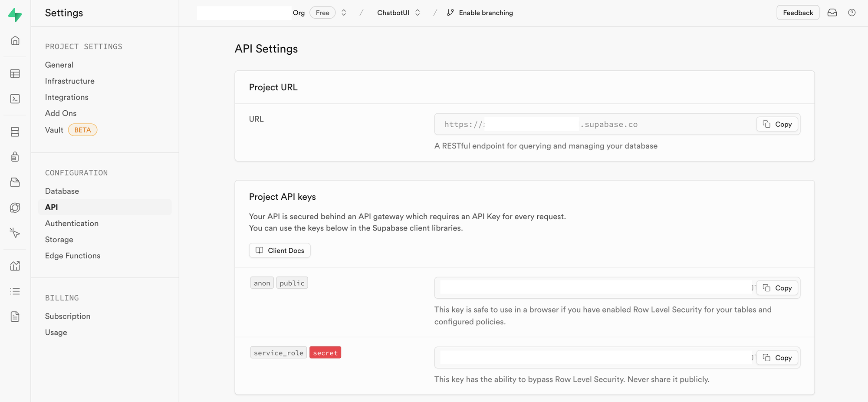Click the Feedback button

(798, 13)
